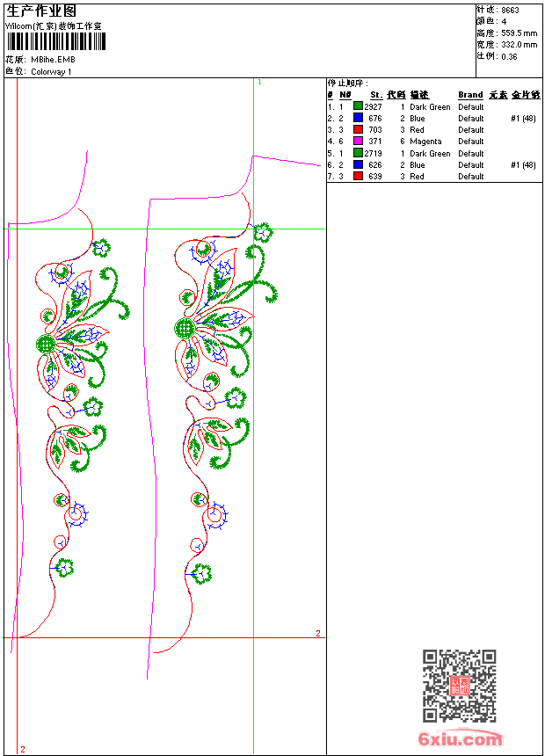Click the #1 (48) sequin entry in row 2

coord(523,118)
